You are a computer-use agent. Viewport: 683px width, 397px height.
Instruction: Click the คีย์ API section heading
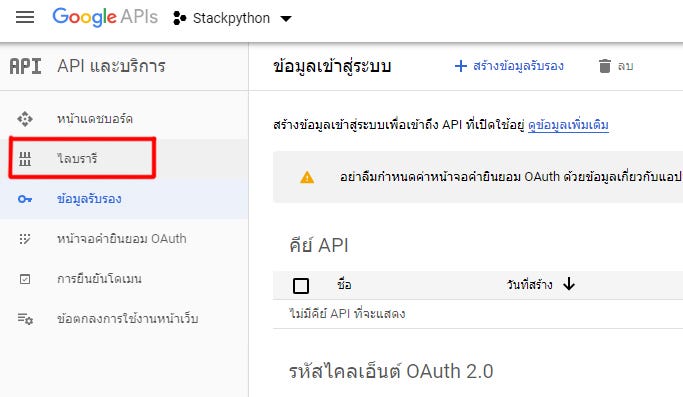point(319,245)
